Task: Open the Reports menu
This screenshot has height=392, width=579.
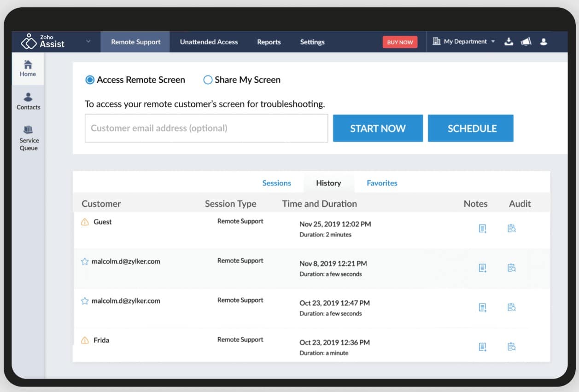Action: tap(269, 41)
